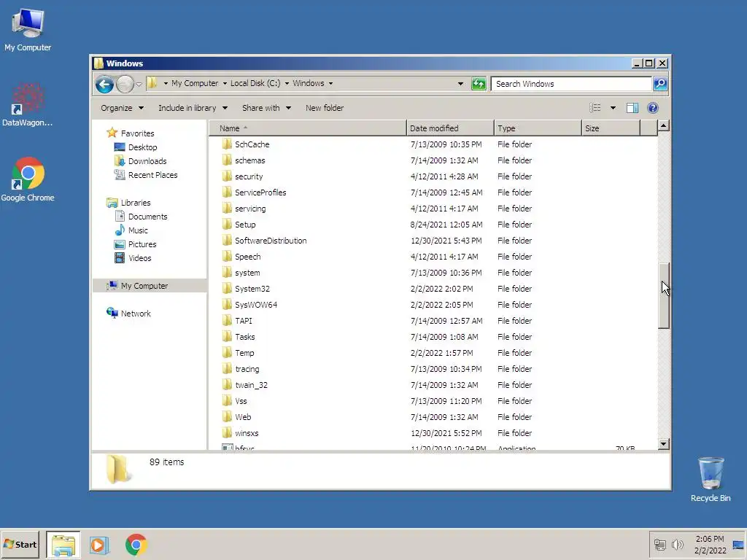Open dropdown after Local Disk (C:) breadcrumb
The height and width of the screenshot is (560, 747).
pyautogui.click(x=287, y=83)
